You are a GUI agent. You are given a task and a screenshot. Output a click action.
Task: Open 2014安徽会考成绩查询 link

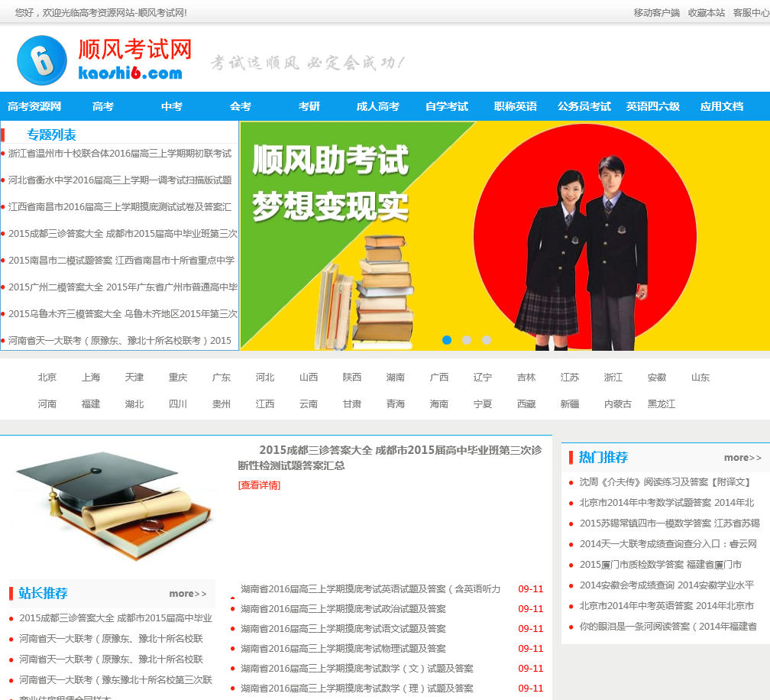click(x=666, y=585)
